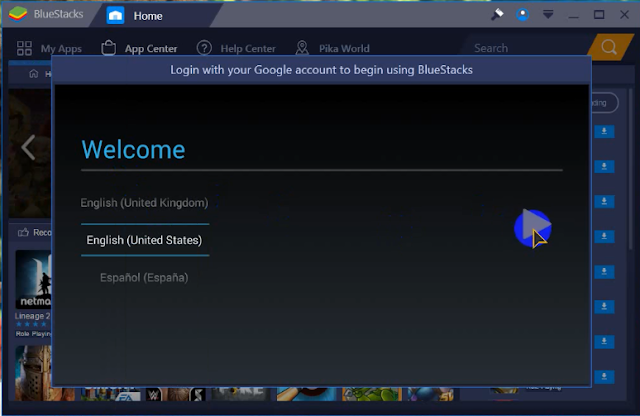Switch to App Center tab
The height and width of the screenshot is (416, 640).
click(139, 48)
